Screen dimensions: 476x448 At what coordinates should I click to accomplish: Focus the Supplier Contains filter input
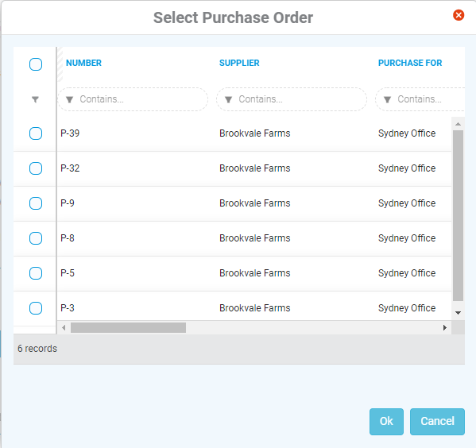292,99
